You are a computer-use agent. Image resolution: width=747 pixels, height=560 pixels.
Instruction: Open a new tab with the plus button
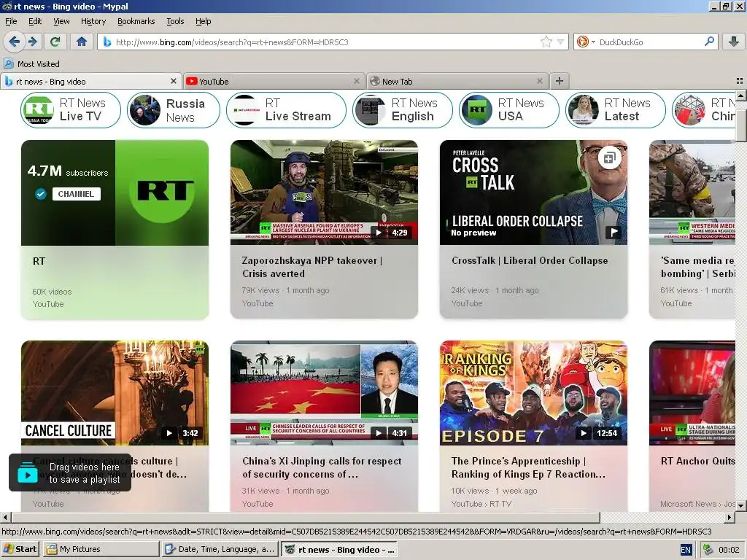pos(560,81)
